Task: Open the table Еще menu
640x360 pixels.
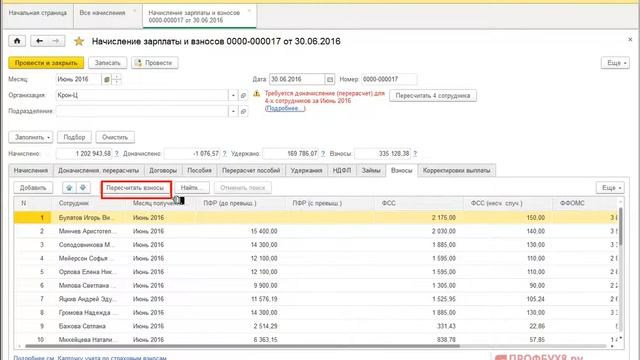Action: click(x=610, y=188)
